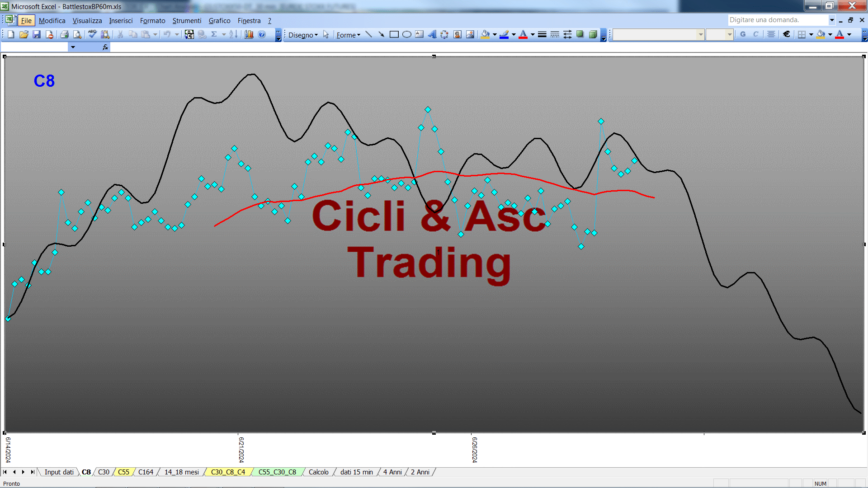Expand the Undo history dropdown arrow
Viewport: 868px width, 488px height.
pyautogui.click(x=177, y=34)
